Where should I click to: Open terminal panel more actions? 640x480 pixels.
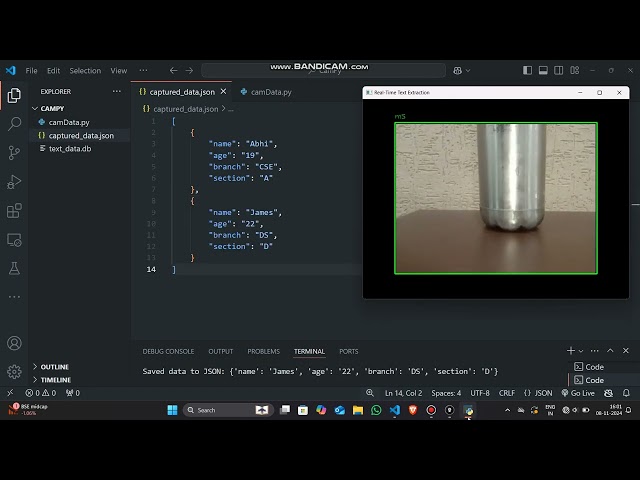pyautogui.click(x=595, y=351)
